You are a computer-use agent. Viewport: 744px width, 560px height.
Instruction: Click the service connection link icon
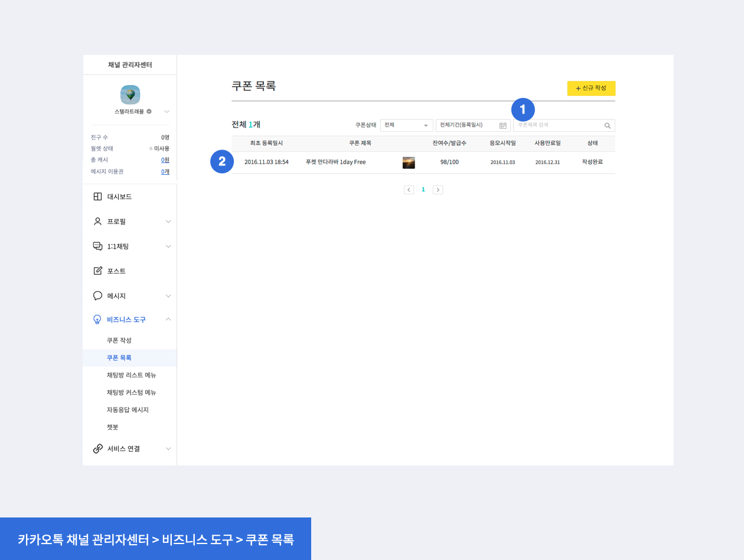tap(98, 449)
